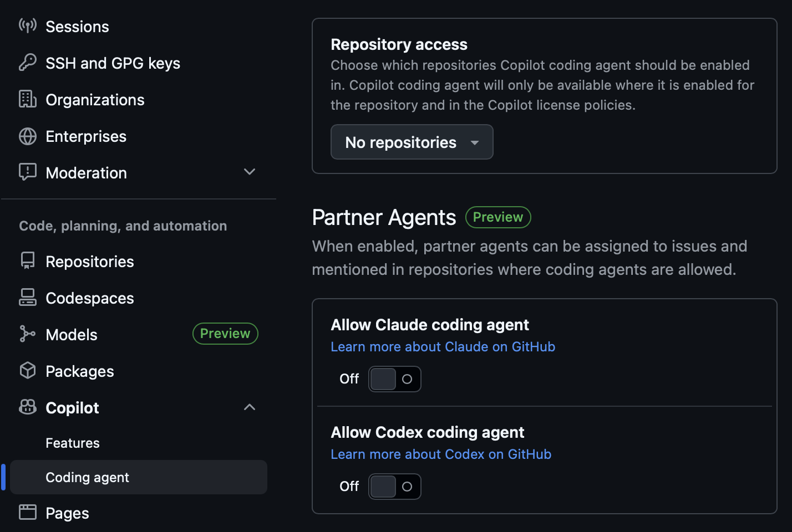Collapse the Copilot section chevron
The width and height of the screenshot is (792, 532).
click(250, 407)
